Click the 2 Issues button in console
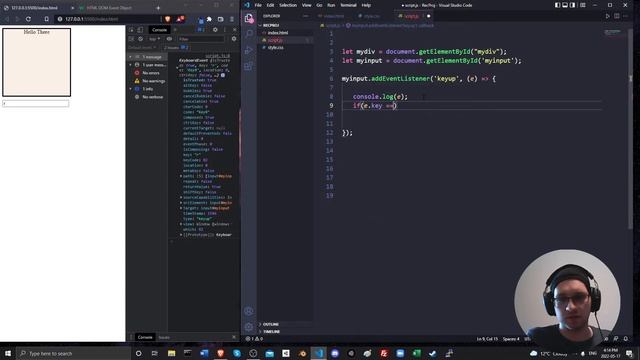 [x=176, y=47]
